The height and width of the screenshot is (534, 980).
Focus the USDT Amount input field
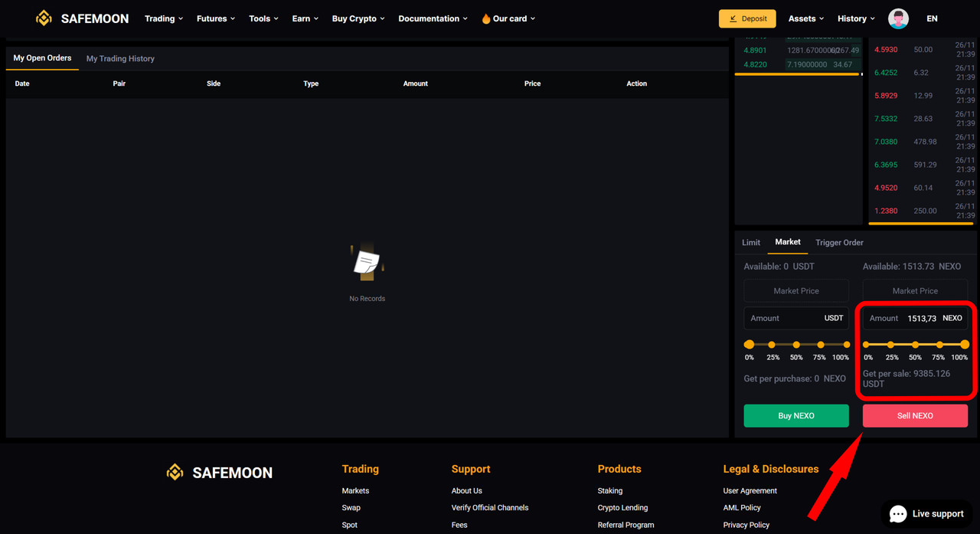click(x=796, y=318)
